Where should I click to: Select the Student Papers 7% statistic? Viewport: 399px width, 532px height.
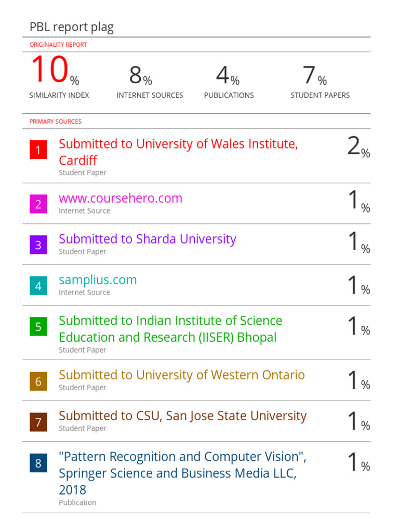315,77
